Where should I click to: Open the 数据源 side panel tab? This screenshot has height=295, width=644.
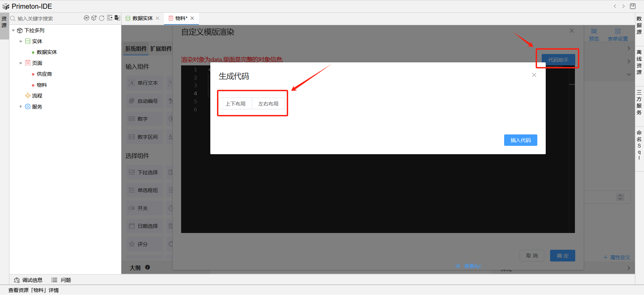[x=639, y=25]
